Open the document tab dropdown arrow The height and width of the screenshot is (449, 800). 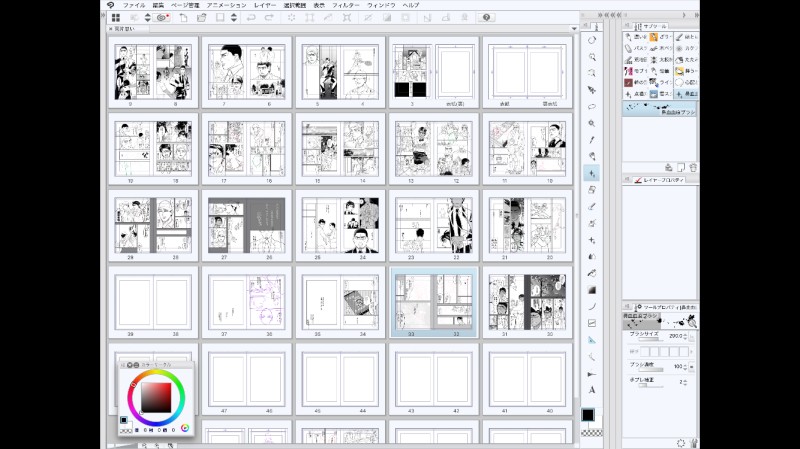[574, 29]
